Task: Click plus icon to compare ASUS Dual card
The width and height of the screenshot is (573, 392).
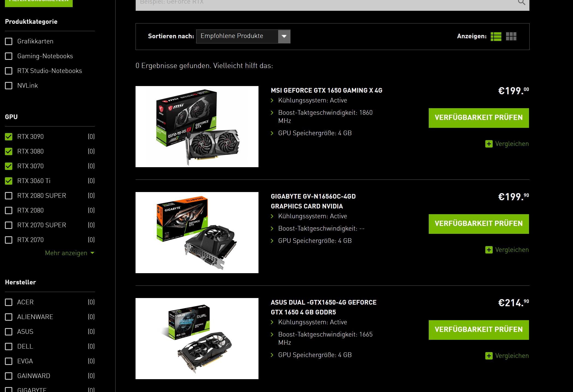Action: coord(489,356)
